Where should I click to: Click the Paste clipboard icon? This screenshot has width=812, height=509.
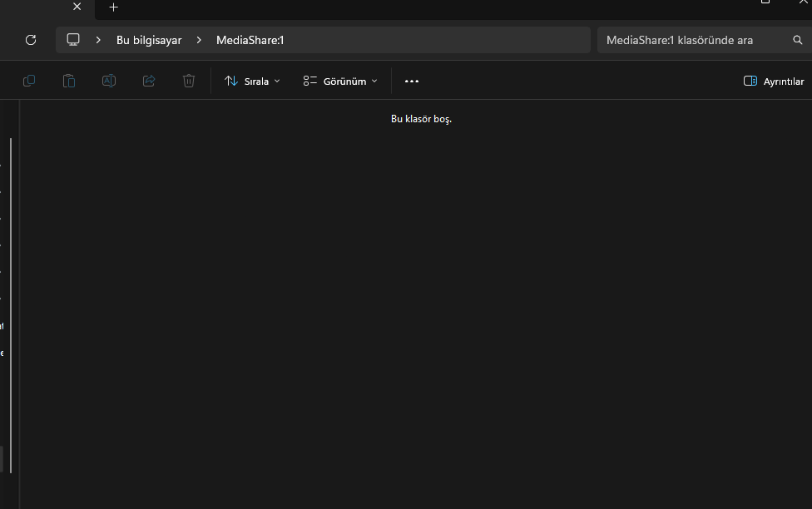coord(69,81)
